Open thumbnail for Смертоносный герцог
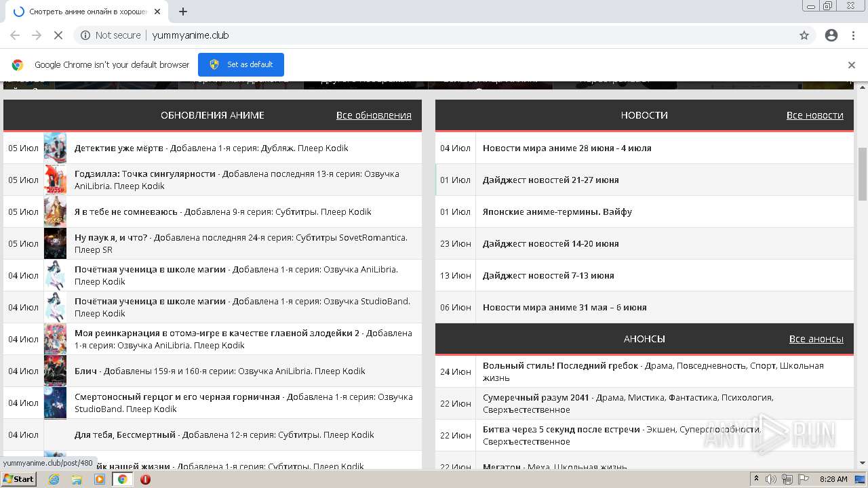 click(55, 403)
